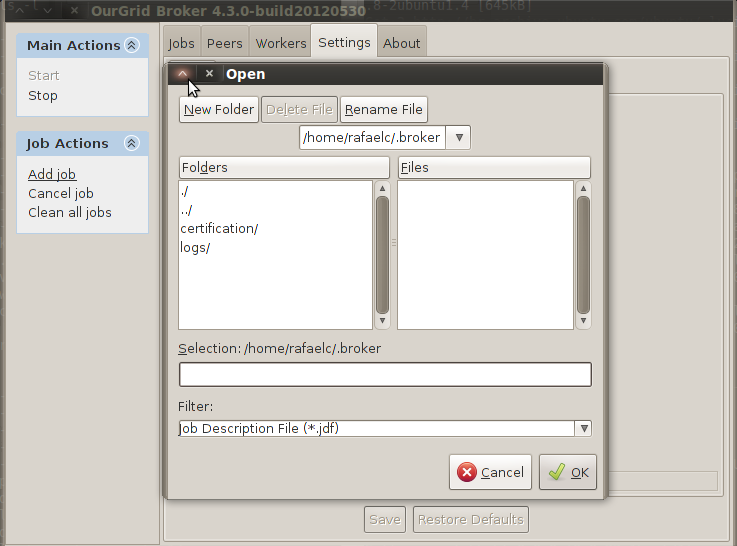Select Cancel job action
Screen dimensions: 737x546
pyautogui.click(x=61, y=193)
